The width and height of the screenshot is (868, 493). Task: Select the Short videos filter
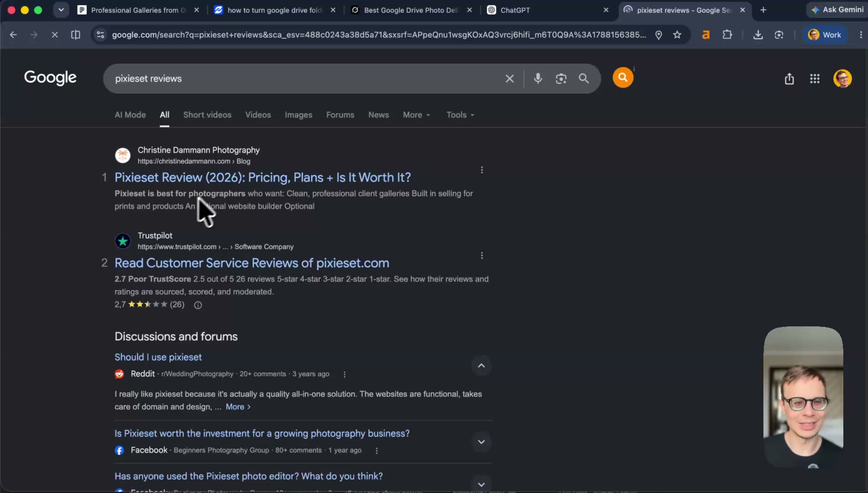207,115
